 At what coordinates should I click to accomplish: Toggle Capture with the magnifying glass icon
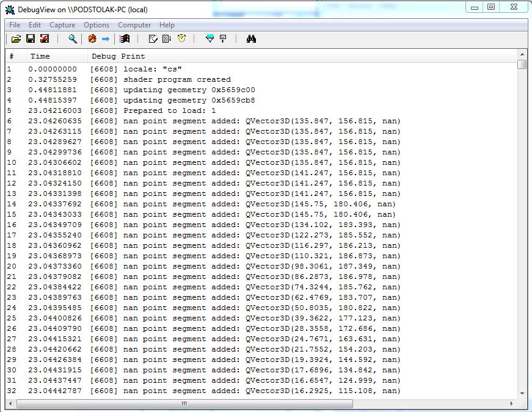[x=72, y=39]
